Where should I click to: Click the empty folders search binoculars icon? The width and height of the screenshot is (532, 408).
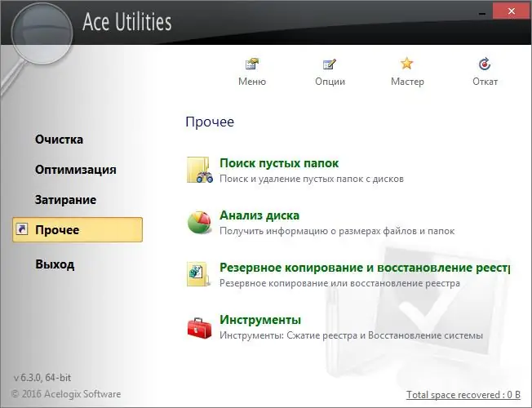tap(200, 170)
